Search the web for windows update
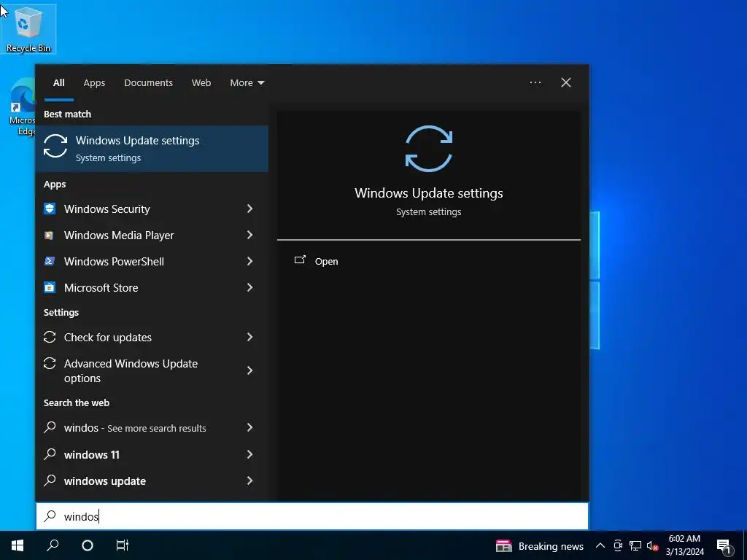Image resolution: width=747 pixels, height=560 pixels. click(105, 481)
